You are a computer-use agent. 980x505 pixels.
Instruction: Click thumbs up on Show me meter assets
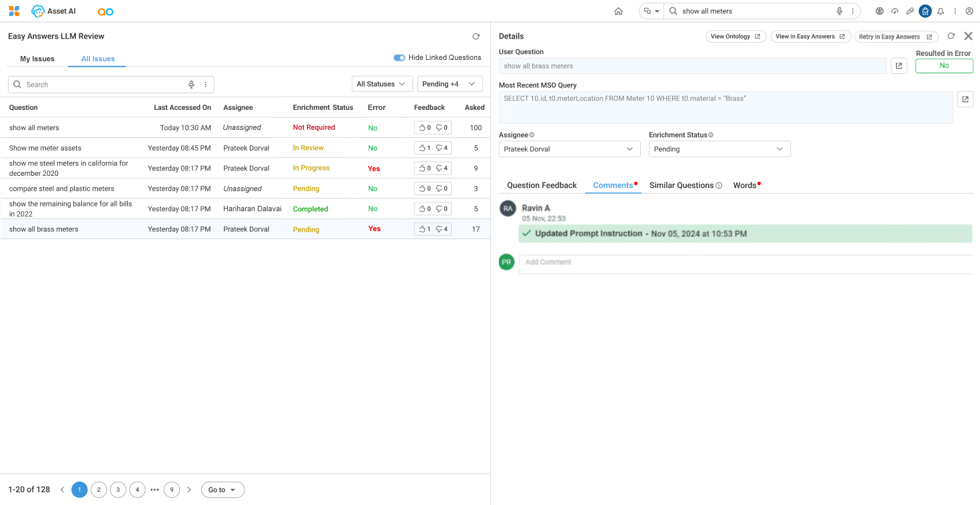pos(423,148)
